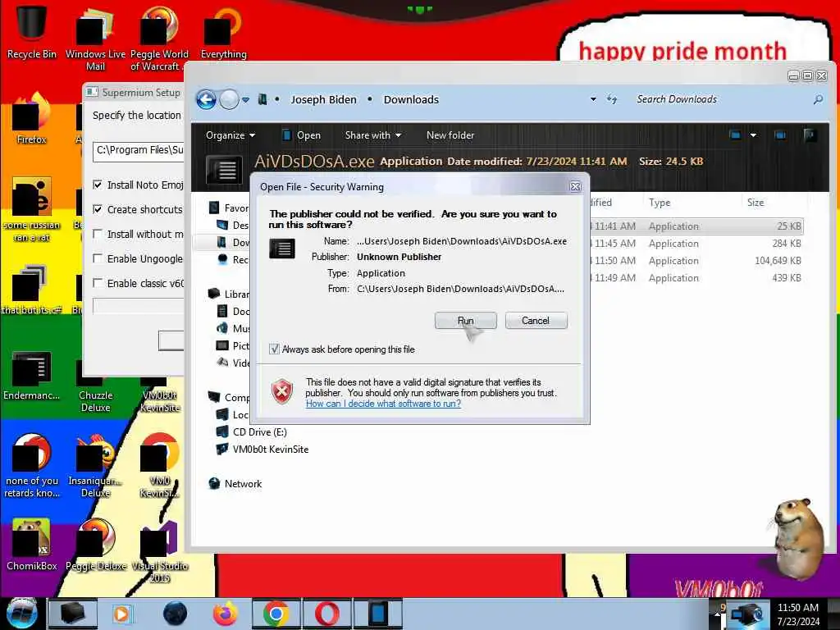Close the Open File Security Warning dialog
This screenshot has height=630, width=840.
(x=575, y=186)
